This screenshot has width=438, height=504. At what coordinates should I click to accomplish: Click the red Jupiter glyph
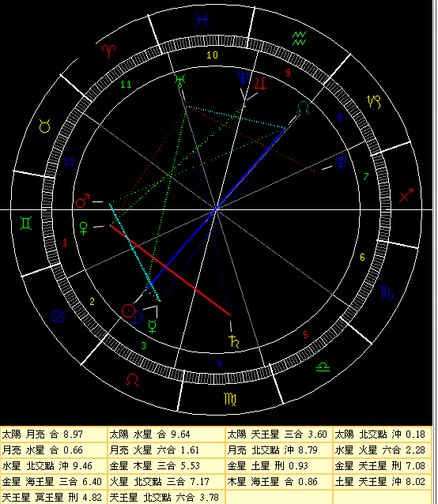tap(260, 83)
